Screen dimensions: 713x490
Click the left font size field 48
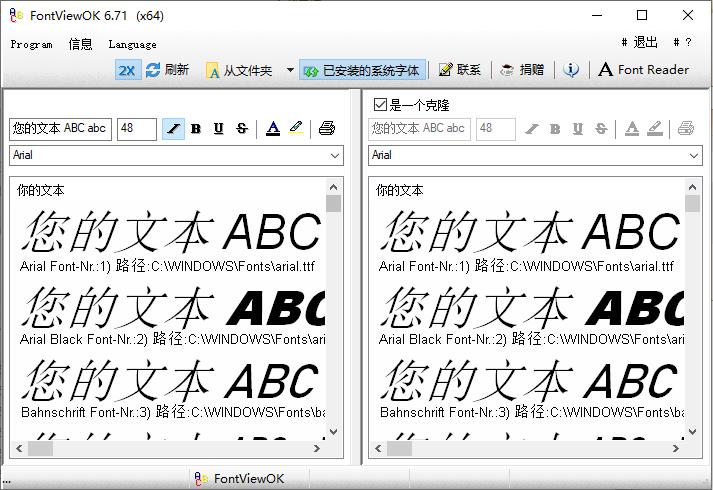click(137, 129)
